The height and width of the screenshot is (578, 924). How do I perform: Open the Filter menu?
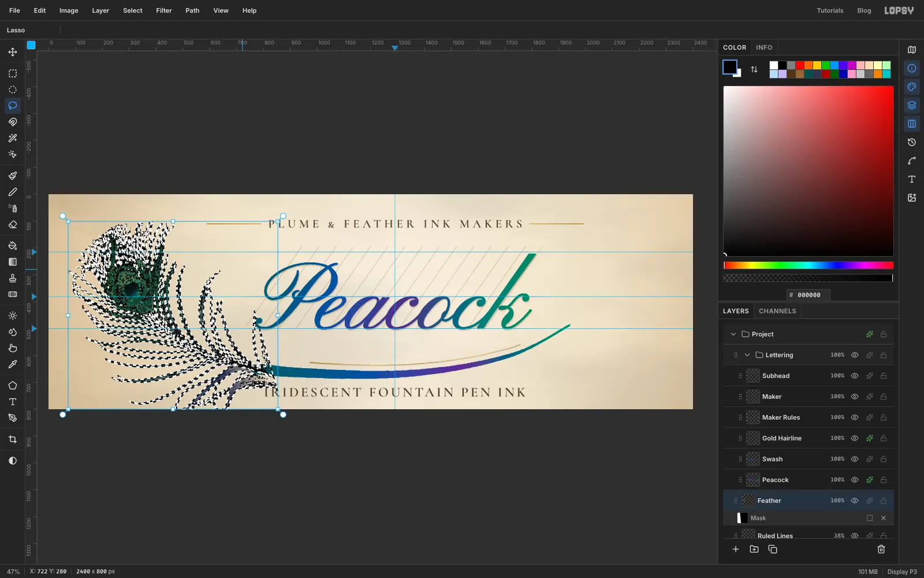click(x=164, y=10)
